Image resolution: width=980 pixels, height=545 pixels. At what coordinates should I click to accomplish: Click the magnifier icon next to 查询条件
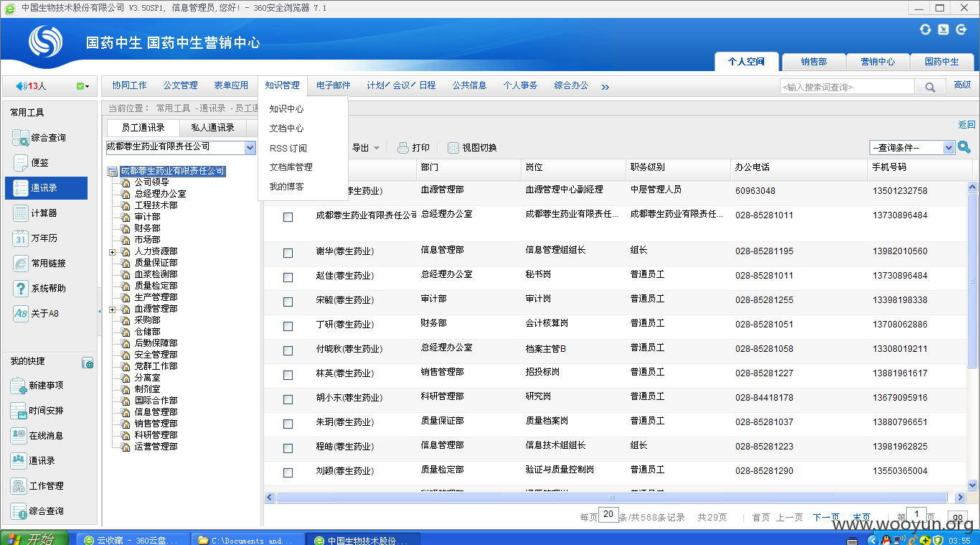964,147
